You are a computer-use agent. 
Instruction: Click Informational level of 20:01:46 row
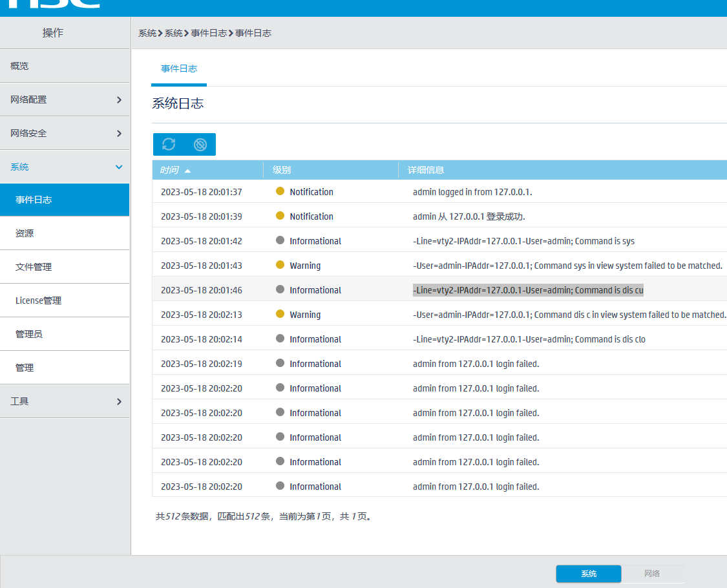[x=315, y=290]
